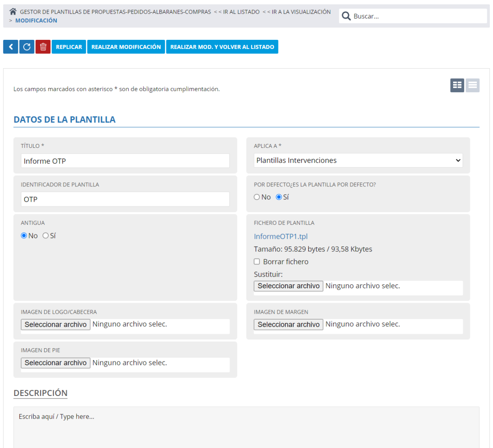Choose file for Imagen de Logo/Cabecera
493x448 pixels.
(x=56, y=325)
